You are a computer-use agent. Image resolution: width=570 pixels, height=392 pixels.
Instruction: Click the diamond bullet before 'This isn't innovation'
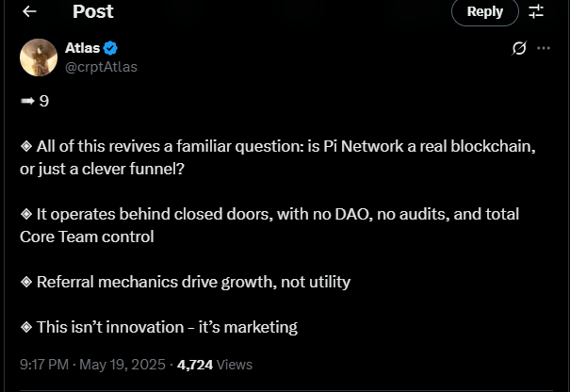click(x=25, y=327)
